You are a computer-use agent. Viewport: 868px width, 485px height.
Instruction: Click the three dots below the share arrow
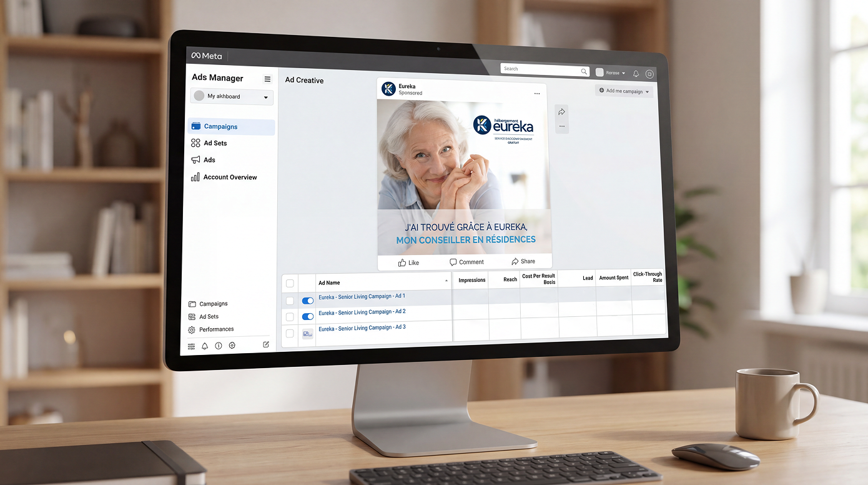click(x=561, y=126)
